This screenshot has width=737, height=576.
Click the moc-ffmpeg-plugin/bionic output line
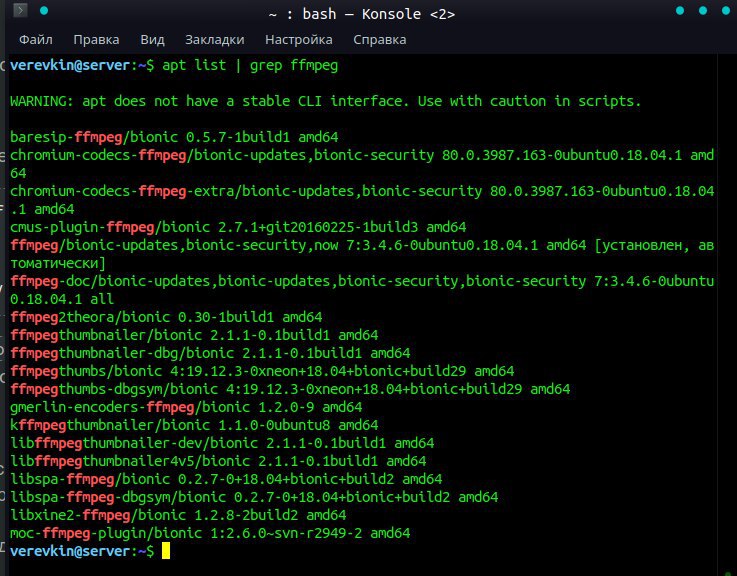(210, 533)
